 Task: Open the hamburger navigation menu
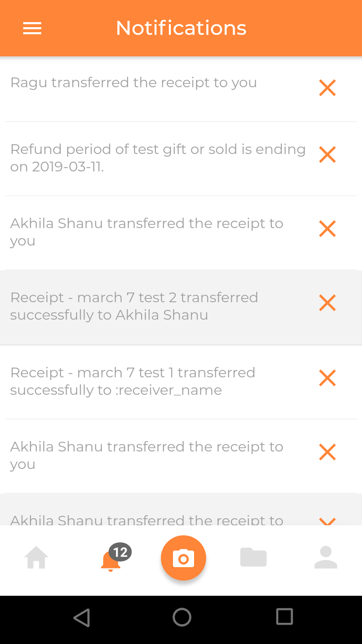click(32, 28)
